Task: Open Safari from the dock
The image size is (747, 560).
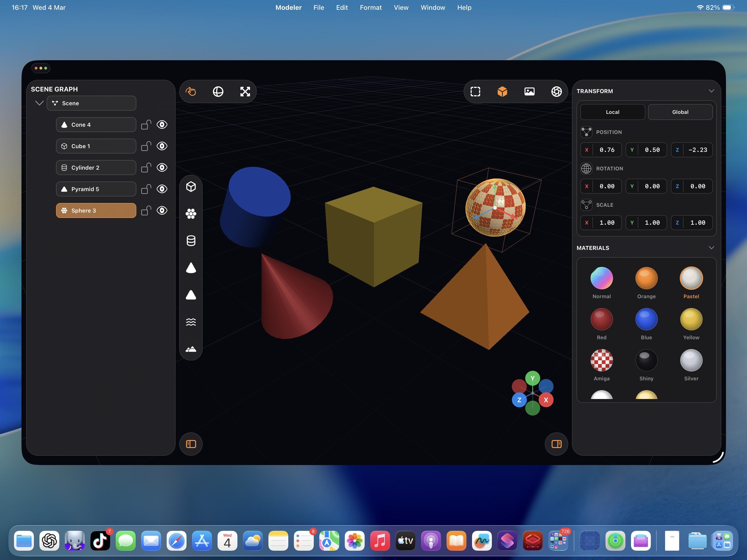Action: (x=177, y=541)
